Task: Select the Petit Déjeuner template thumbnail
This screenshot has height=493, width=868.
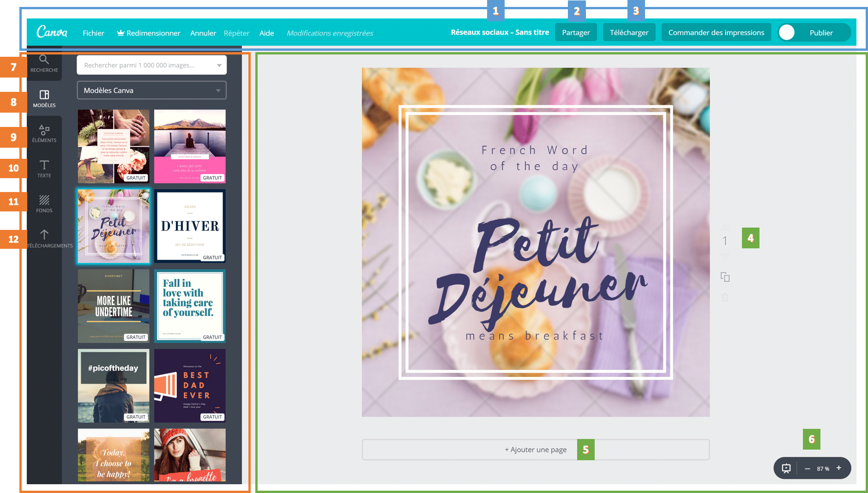Action: [x=114, y=226]
